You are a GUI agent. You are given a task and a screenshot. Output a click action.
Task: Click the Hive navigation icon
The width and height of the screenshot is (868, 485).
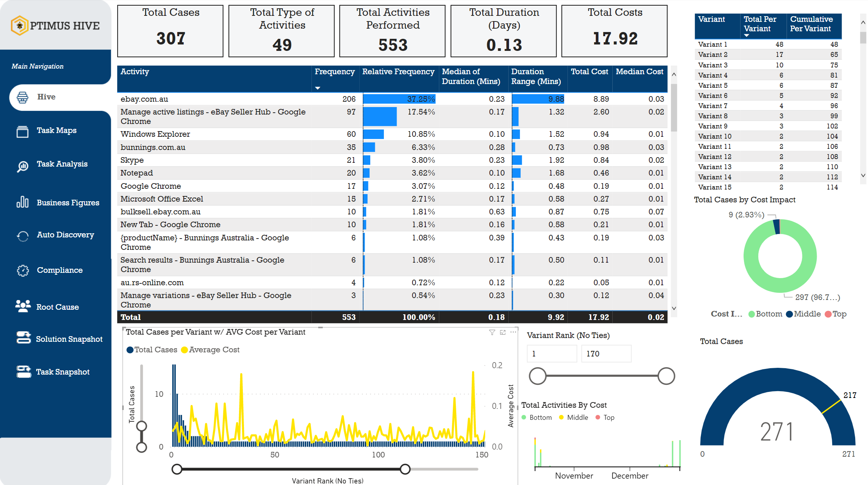[23, 97]
